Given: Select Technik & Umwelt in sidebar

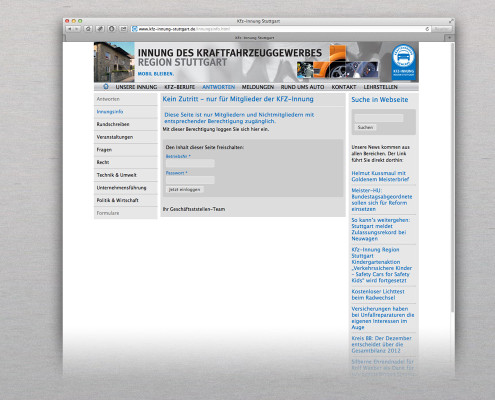Looking at the screenshot, I should tap(126, 175).
